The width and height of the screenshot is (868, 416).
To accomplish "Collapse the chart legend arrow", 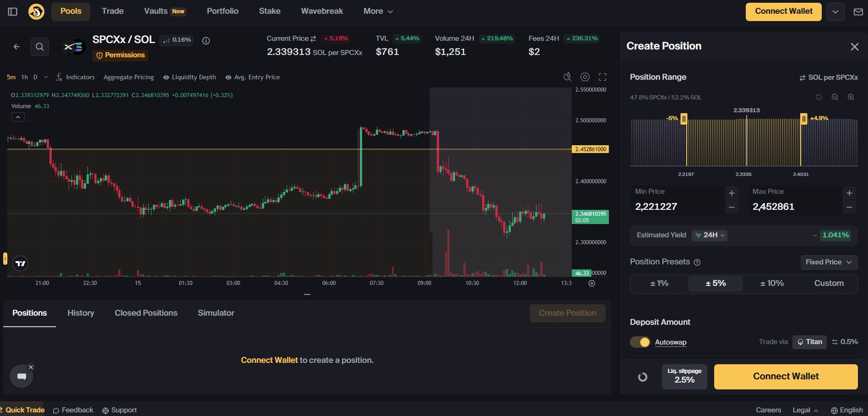I will click(x=18, y=117).
